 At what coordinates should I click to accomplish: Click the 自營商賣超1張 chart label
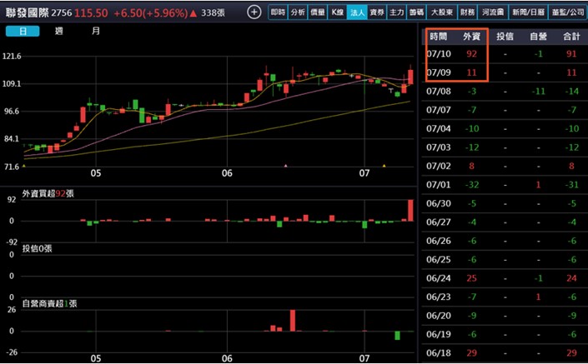coord(49,304)
